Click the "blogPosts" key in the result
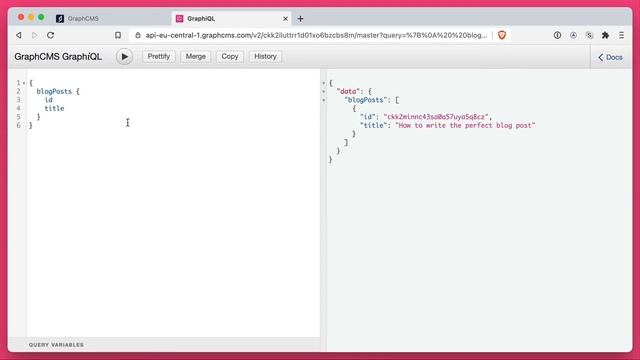The image size is (640, 360). coord(365,100)
